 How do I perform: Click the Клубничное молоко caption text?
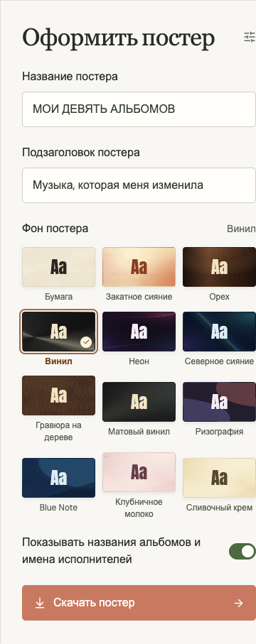tap(139, 508)
